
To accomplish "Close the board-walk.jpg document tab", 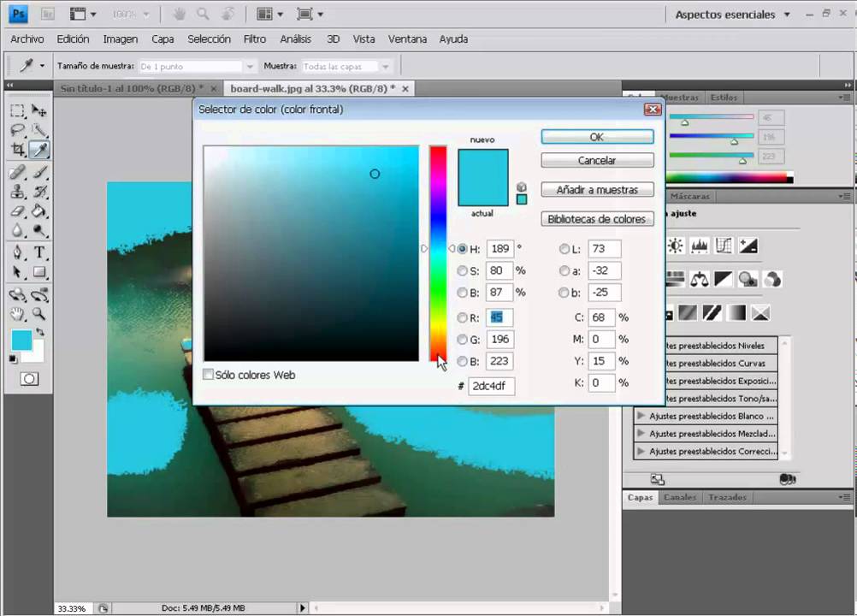I will point(405,88).
